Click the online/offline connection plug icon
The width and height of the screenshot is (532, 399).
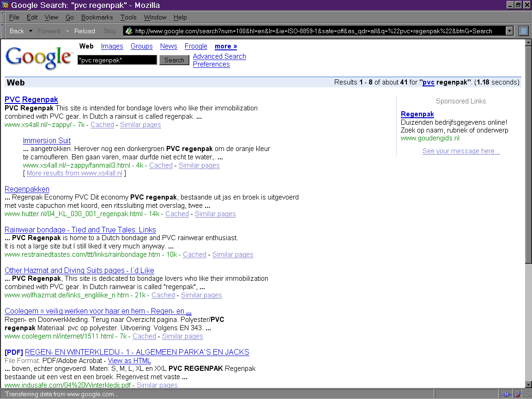(506, 394)
